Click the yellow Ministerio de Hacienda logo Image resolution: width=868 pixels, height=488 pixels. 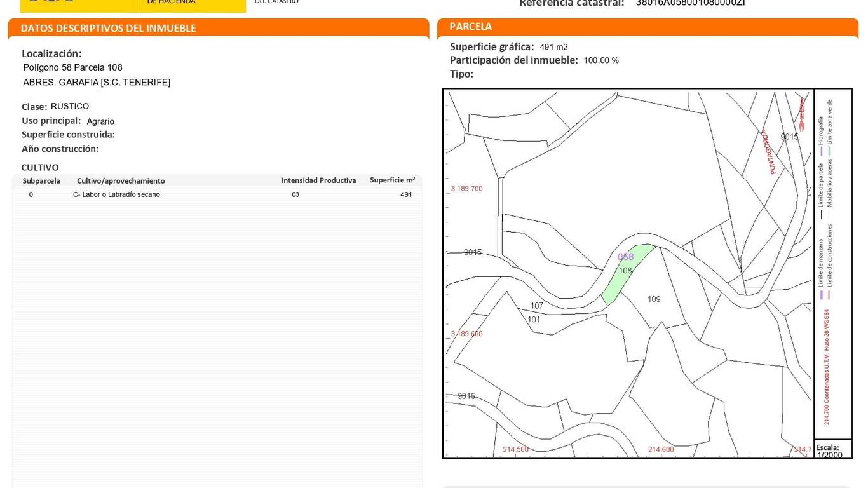point(133,5)
